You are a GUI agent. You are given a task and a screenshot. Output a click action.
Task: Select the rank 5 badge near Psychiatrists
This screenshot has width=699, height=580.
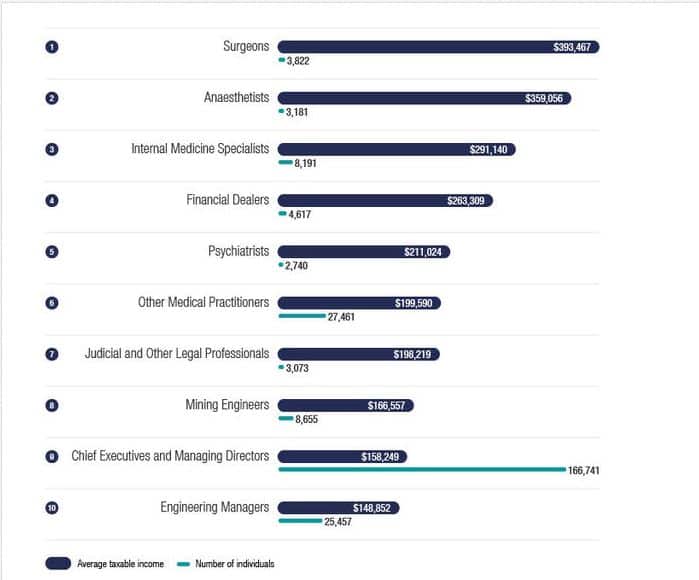coord(52,252)
